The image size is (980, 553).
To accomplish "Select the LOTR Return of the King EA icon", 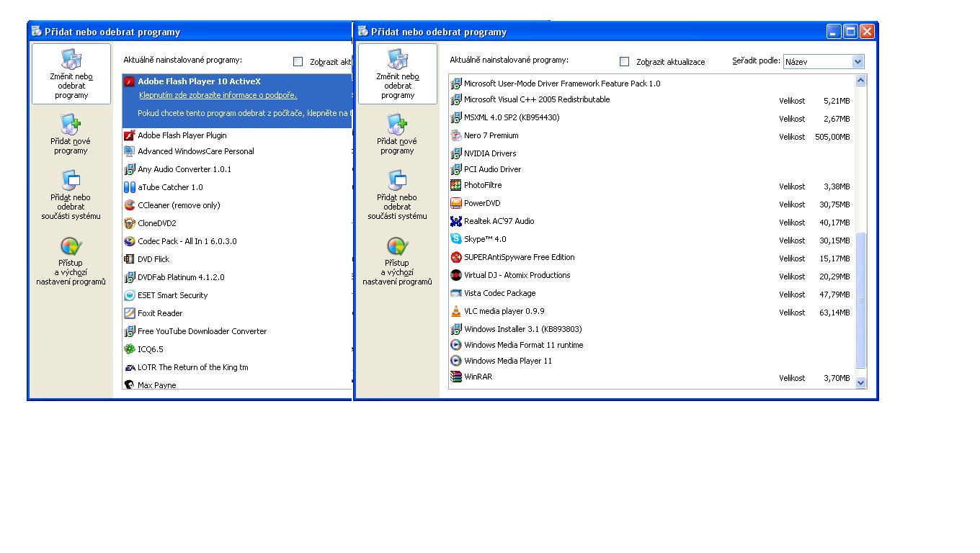I will (x=130, y=367).
